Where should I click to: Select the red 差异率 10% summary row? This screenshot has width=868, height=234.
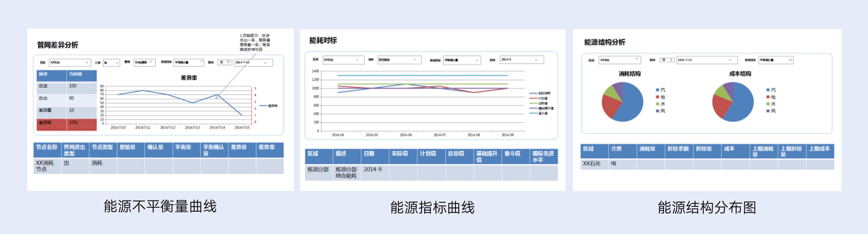pos(66,123)
